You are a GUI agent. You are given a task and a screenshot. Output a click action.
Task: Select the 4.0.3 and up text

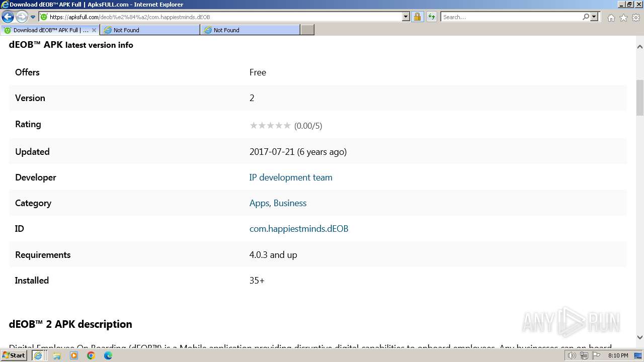coord(273,255)
